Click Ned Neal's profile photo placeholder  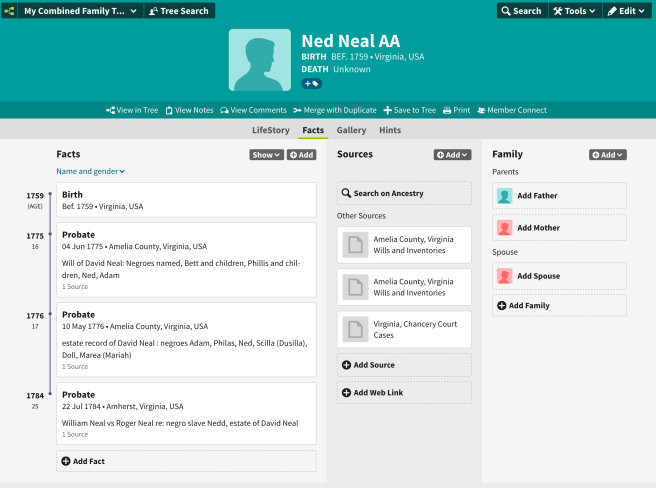pos(260,60)
